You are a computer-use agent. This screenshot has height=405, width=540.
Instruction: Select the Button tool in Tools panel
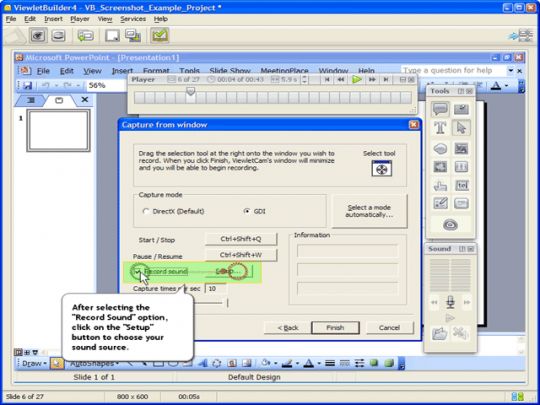(461, 203)
